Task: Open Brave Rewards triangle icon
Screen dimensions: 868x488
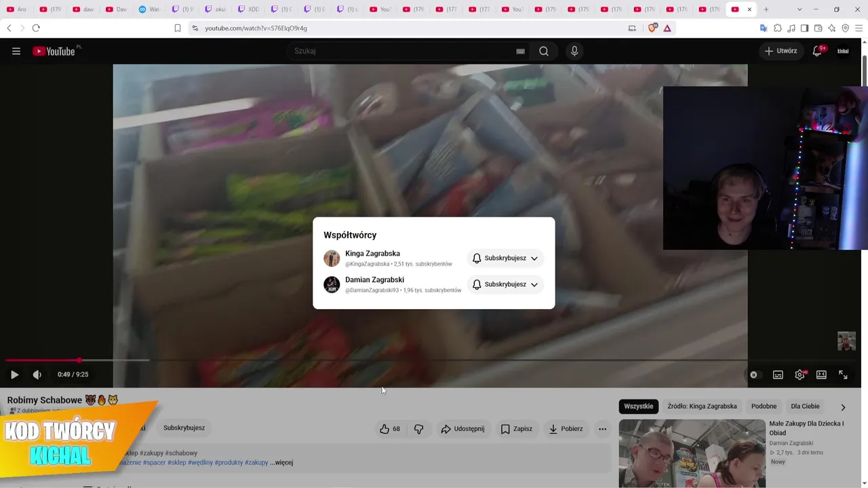Action: pos(667,28)
